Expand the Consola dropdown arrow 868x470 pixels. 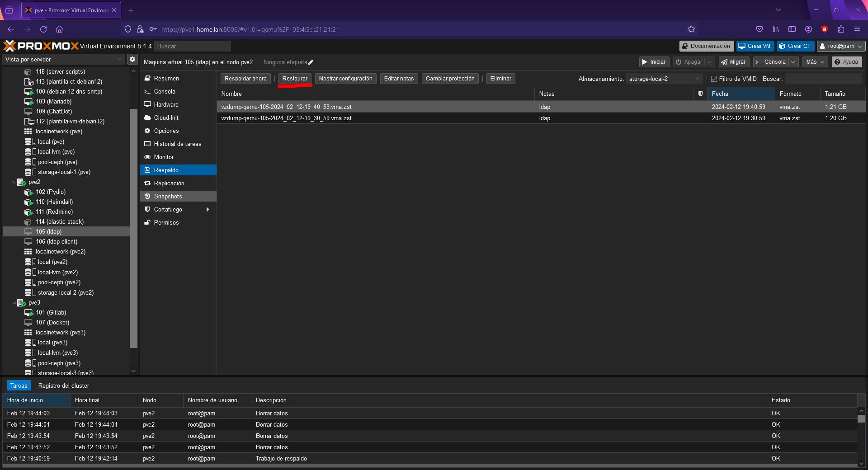pyautogui.click(x=793, y=62)
